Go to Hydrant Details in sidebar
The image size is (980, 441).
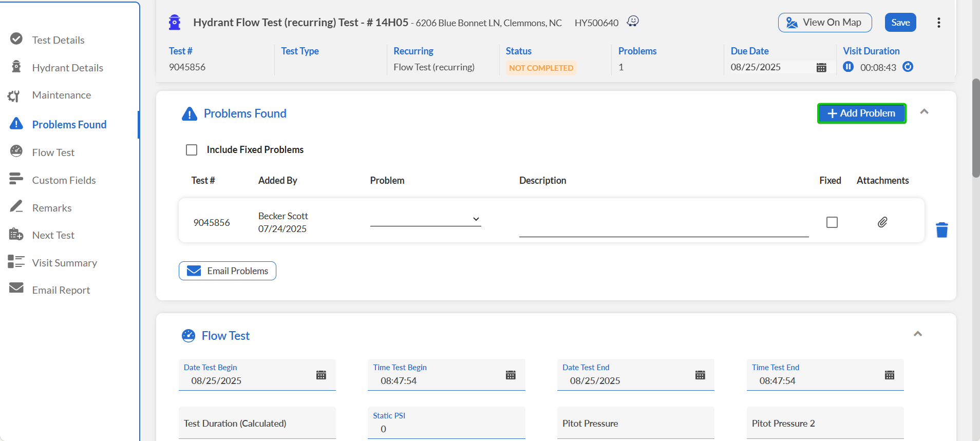pyautogui.click(x=67, y=68)
